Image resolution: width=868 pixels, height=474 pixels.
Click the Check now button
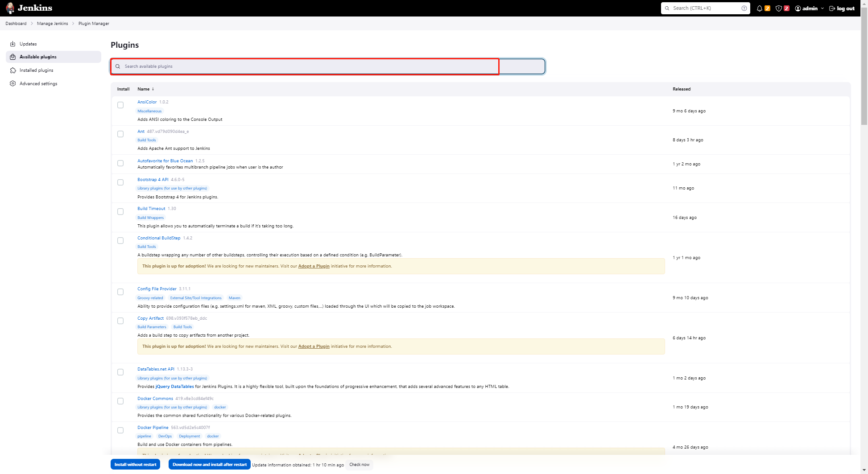click(360, 464)
